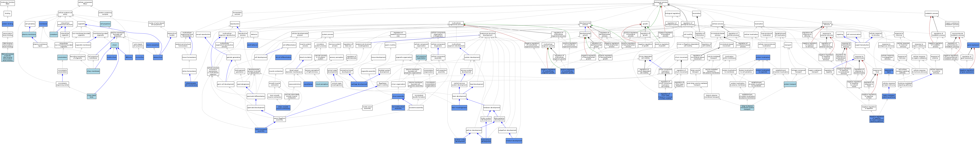Image resolution: width=980 pixels, height=144 pixels.
Task: Select the 'RNA polymerase II-specific DNA-binding transcription factor binding' node
Action: coord(8,57)
